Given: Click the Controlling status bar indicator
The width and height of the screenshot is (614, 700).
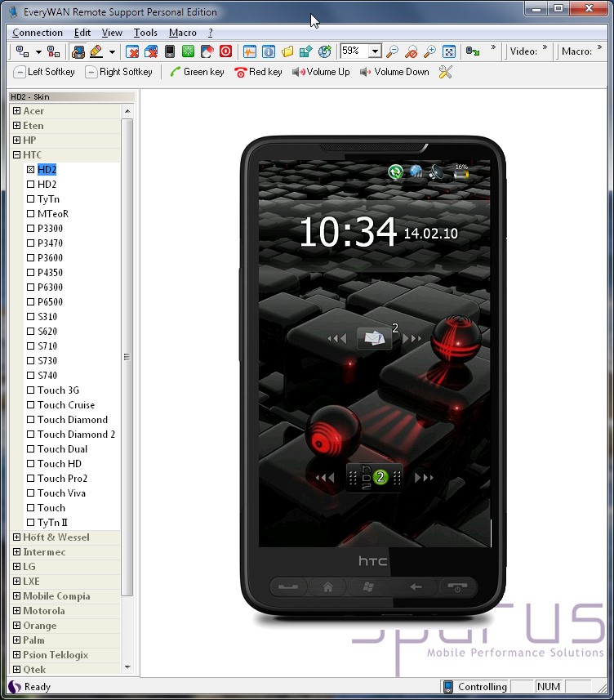Looking at the screenshot, I should pos(474,686).
